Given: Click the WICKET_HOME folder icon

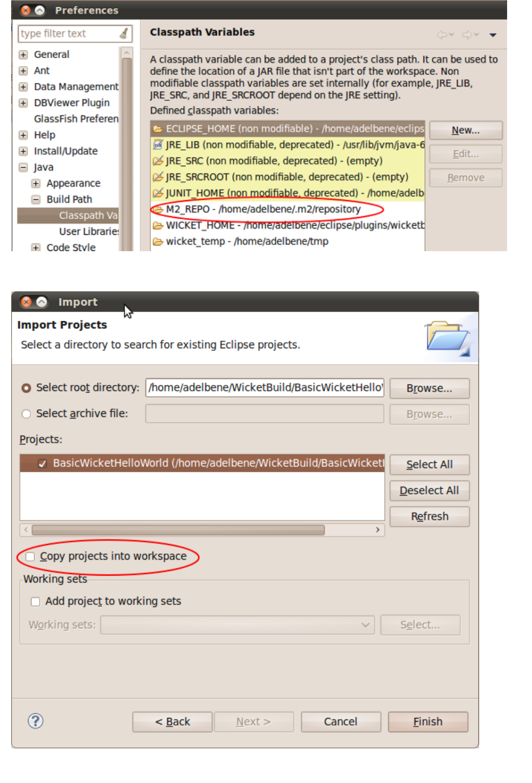Looking at the screenshot, I should click(158, 225).
